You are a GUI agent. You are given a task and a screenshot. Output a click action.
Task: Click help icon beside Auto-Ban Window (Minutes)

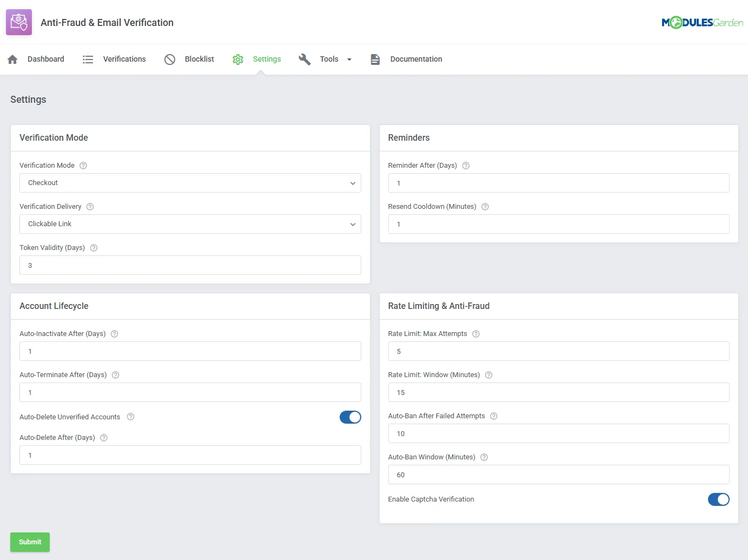click(484, 457)
